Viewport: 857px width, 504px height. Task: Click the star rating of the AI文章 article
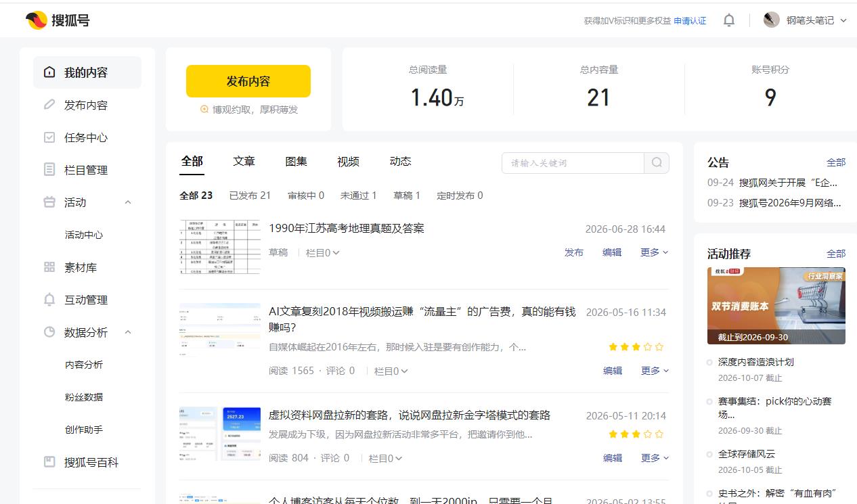(636, 347)
